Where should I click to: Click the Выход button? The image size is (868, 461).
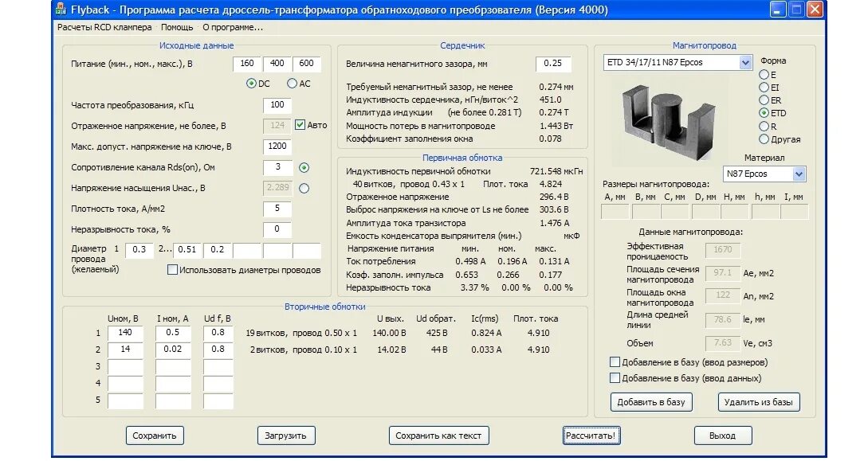point(722,436)
